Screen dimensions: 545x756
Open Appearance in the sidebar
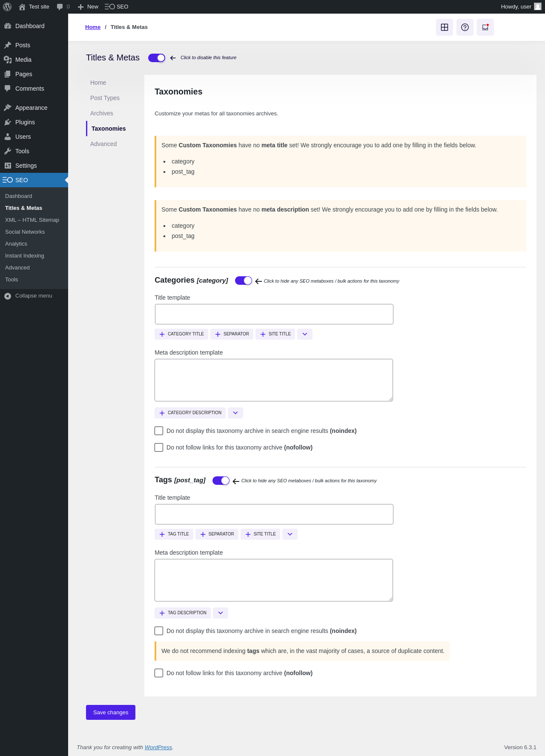tap(34, 108)
